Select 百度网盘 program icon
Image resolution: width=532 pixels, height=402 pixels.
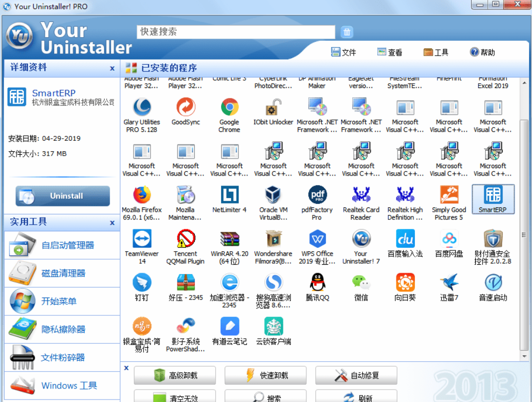449,239
